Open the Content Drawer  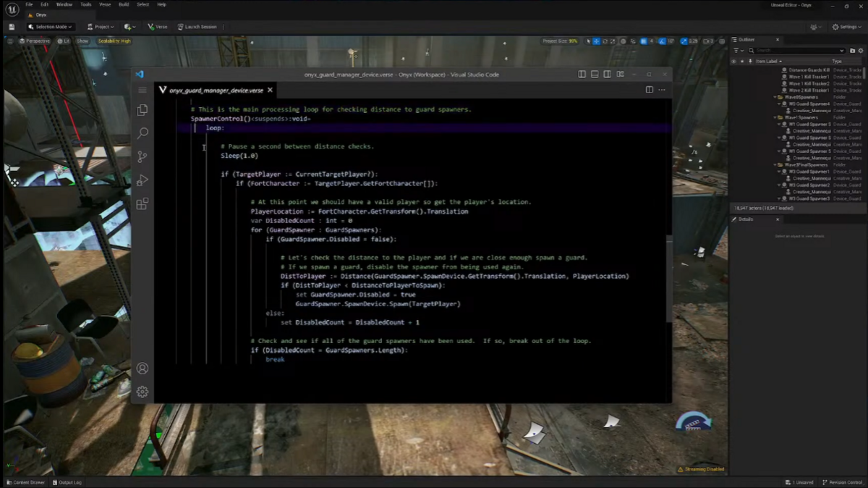tap(26, 482)
